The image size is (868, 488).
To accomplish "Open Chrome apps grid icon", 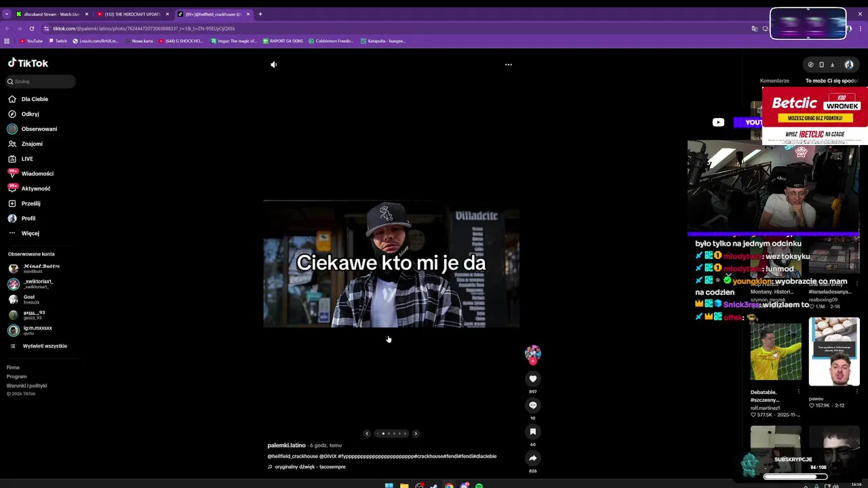I will point(7,41).
